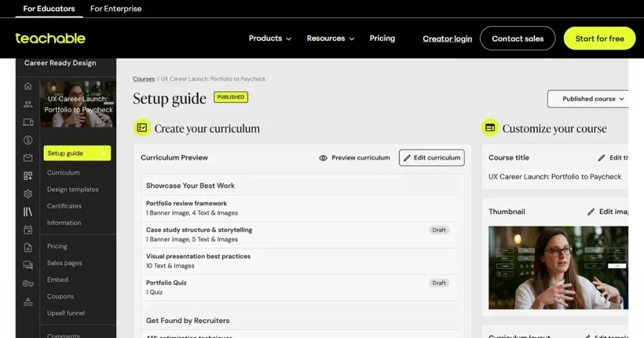Image resolution: width=644 pixels, height=338 pixels.
Task: Open Coupons in the sidebar
Action: tap(60, 296)
